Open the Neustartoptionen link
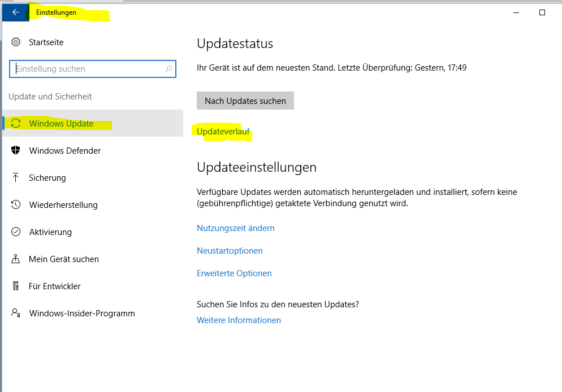This screenshot has height=392, width=562. click(x=230, y=251)
